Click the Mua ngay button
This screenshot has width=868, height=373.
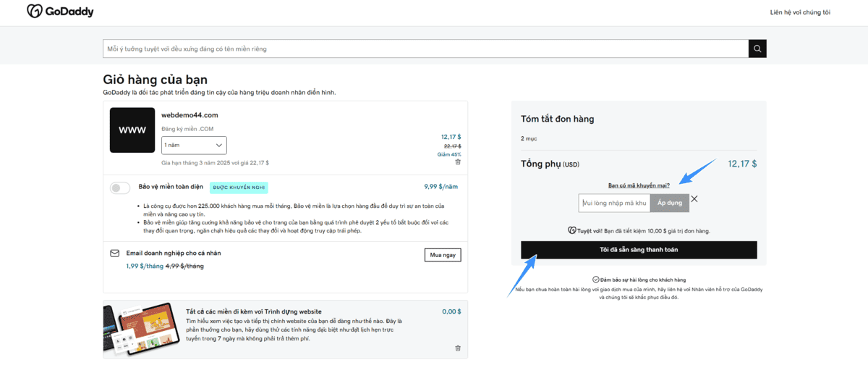[x=442, y=255]
